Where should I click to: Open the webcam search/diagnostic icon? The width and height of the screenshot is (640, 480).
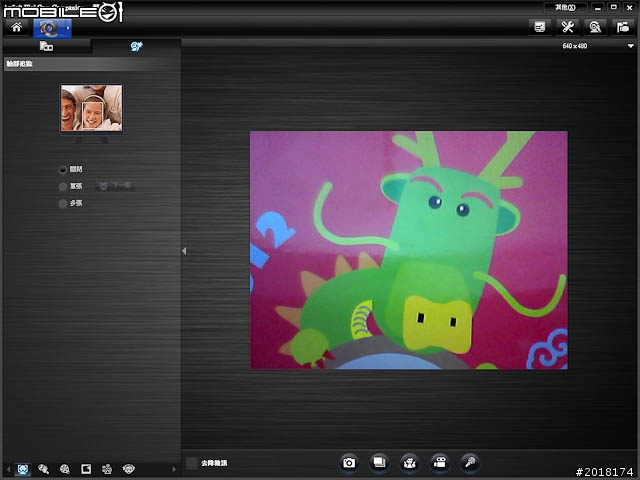(595, 27)
